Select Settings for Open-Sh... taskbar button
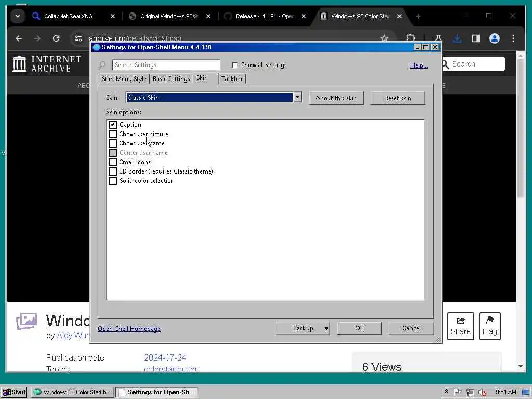 tap(157, 392)
